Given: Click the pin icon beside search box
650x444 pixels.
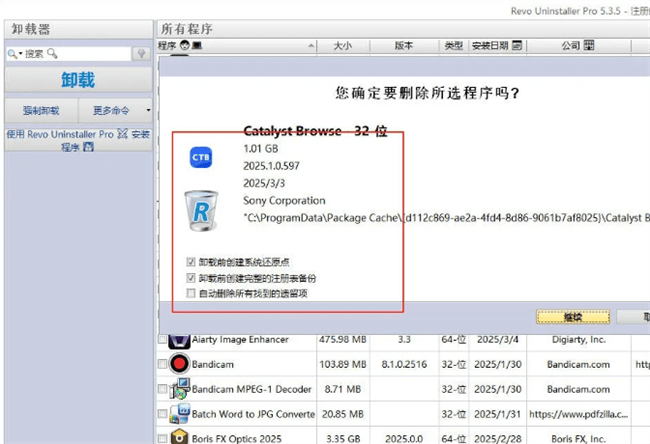Looking at the screenshot, I should click(141, 53).
